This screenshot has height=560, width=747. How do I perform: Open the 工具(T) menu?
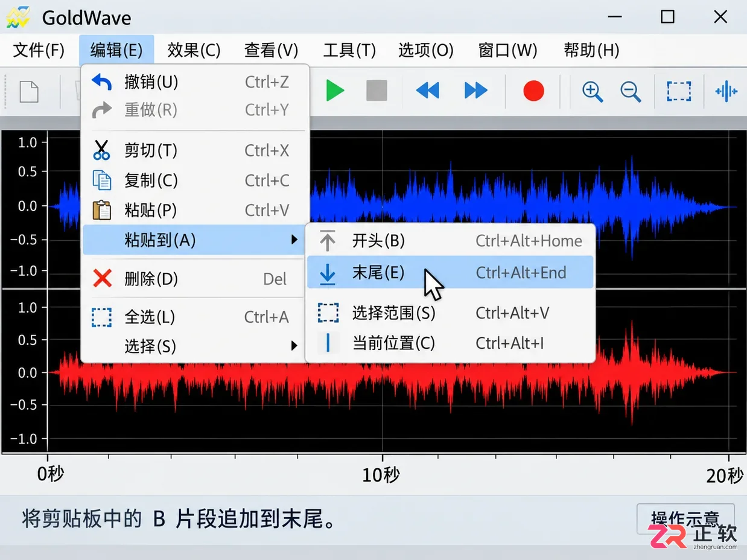[x=349, y=50]
